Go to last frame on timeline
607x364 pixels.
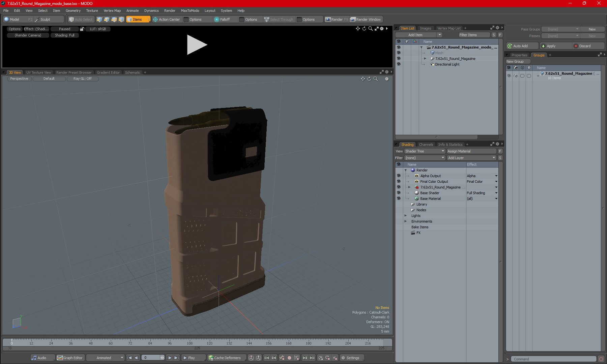(177, 358)
